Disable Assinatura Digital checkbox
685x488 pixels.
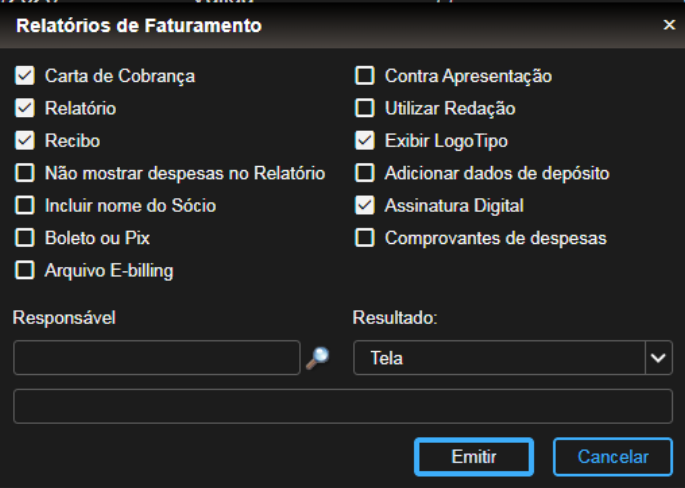[x=365, y=206]
